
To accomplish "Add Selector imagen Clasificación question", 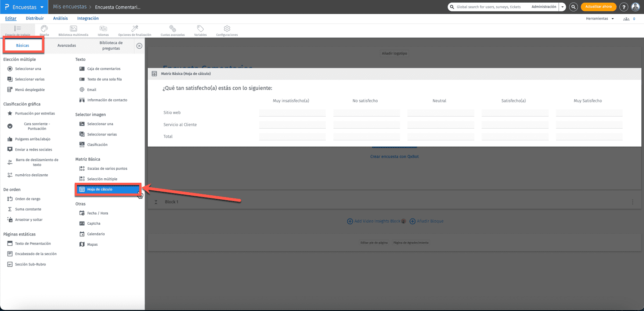I will [93, 145].
